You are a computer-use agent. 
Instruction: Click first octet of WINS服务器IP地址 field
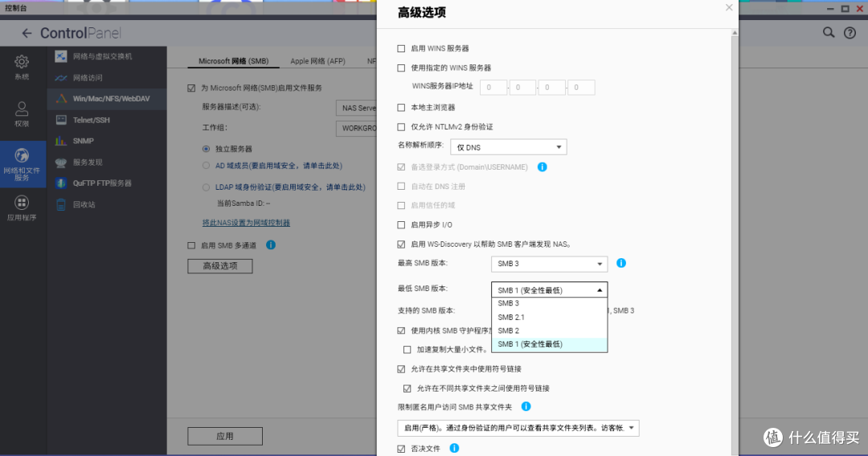pyautogui.click(x=493, y=87)
